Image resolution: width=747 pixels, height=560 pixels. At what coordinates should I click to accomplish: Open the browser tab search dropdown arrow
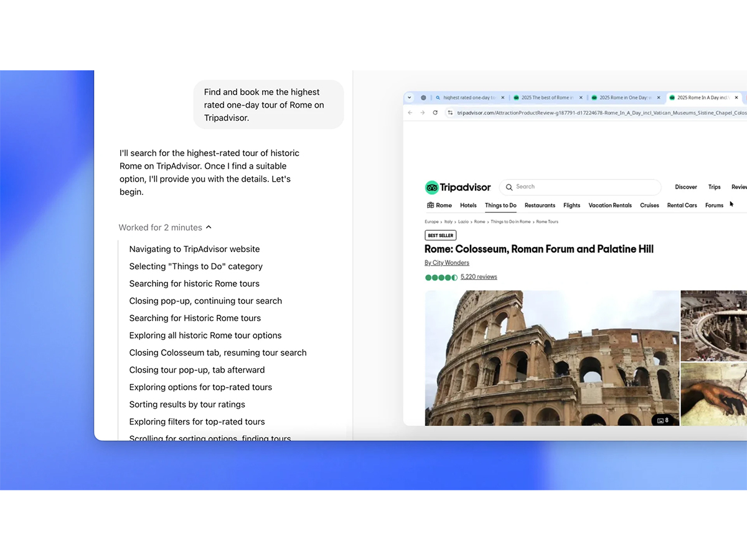(x=410, y=98)
